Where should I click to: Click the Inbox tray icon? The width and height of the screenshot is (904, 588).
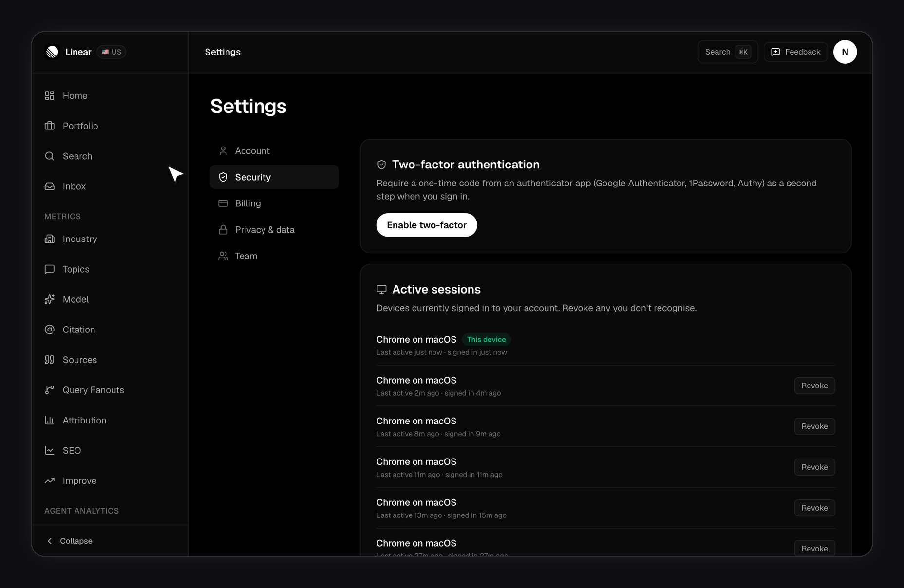click(50, 186)
